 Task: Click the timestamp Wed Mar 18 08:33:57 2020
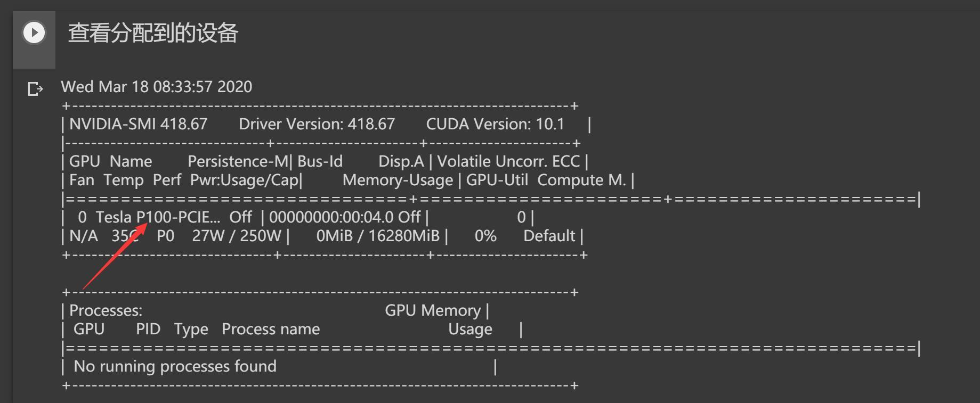click(x=157, y=87)
